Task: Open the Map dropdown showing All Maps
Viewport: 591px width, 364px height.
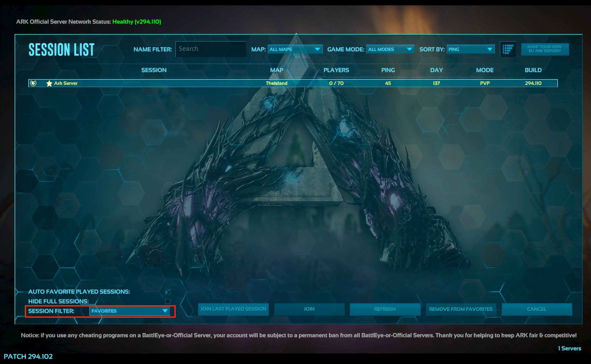Action: click(294, 49)
